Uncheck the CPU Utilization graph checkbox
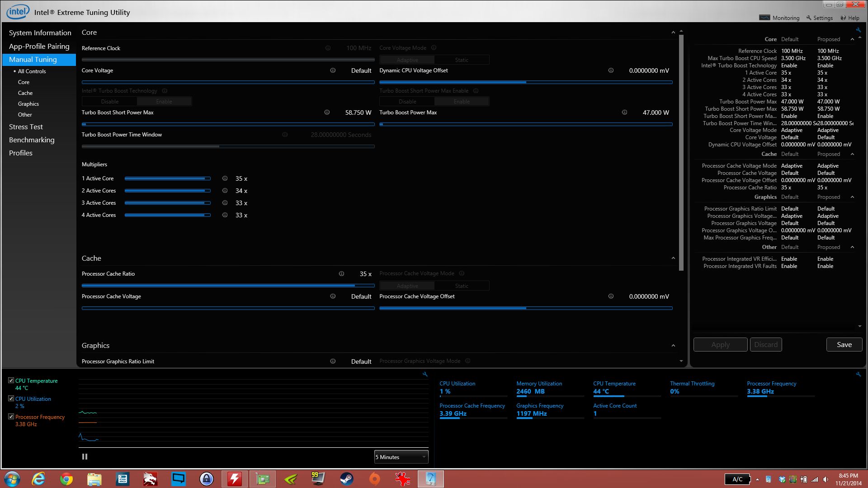 click(11, 399)
